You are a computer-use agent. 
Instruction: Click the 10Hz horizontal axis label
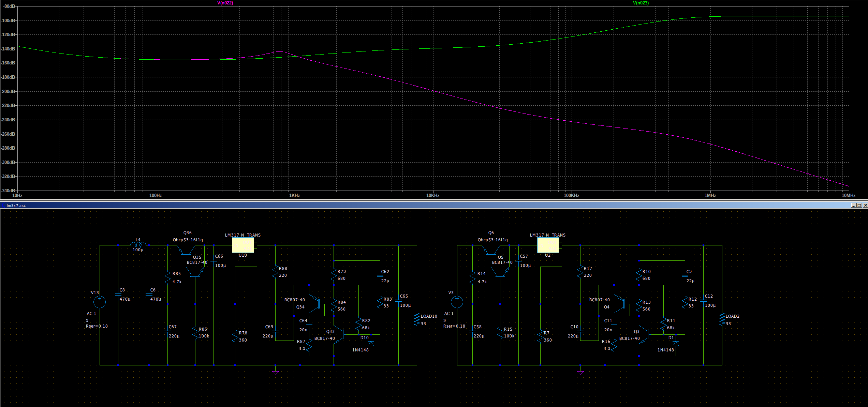[x=17, y=196]
